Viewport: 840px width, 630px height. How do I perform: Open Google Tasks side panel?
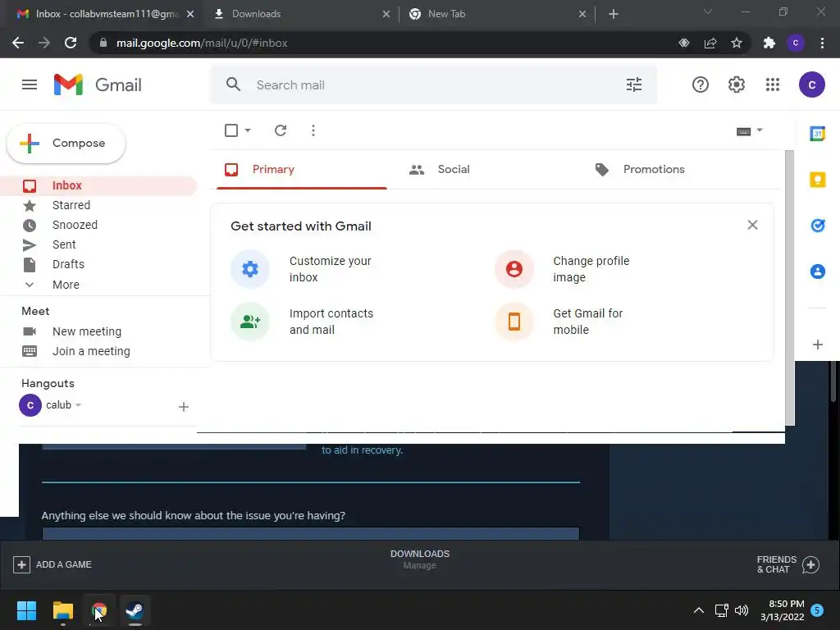click(x=818, y=226)
